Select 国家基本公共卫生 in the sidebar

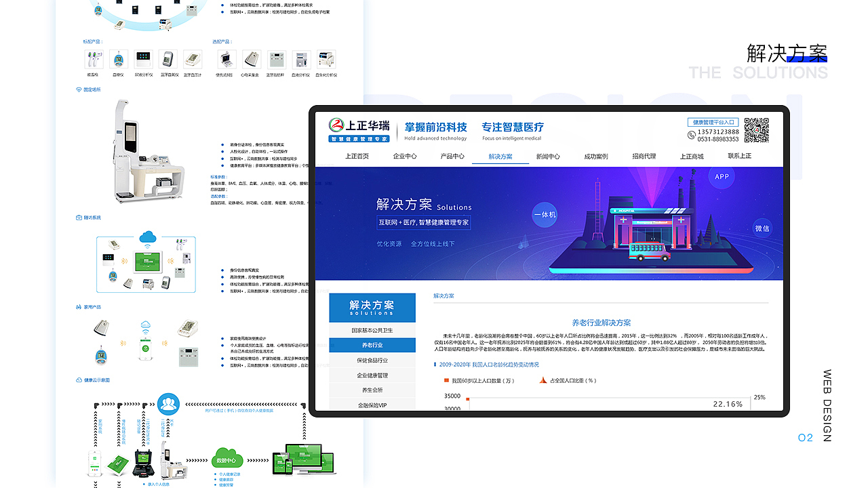[372, 330]
